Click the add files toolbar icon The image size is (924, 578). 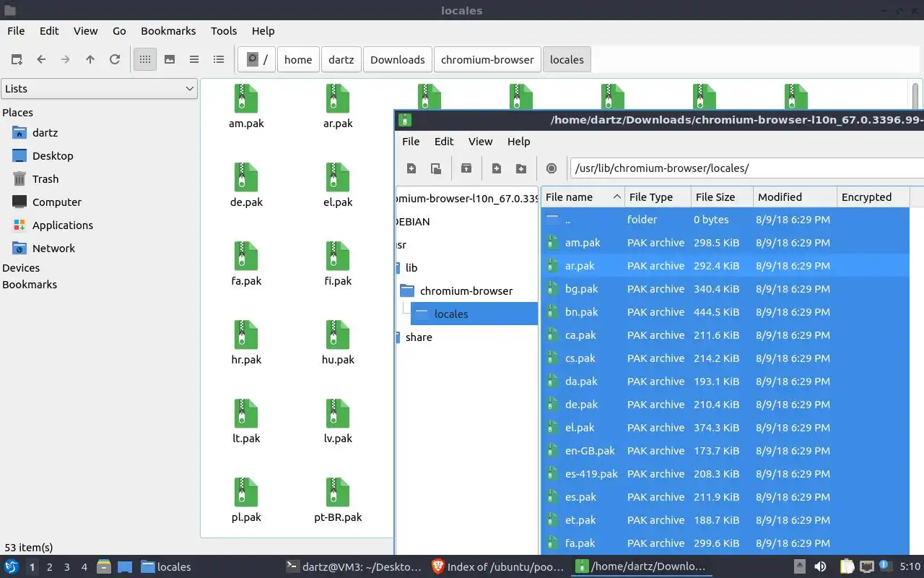coord(497,168)
